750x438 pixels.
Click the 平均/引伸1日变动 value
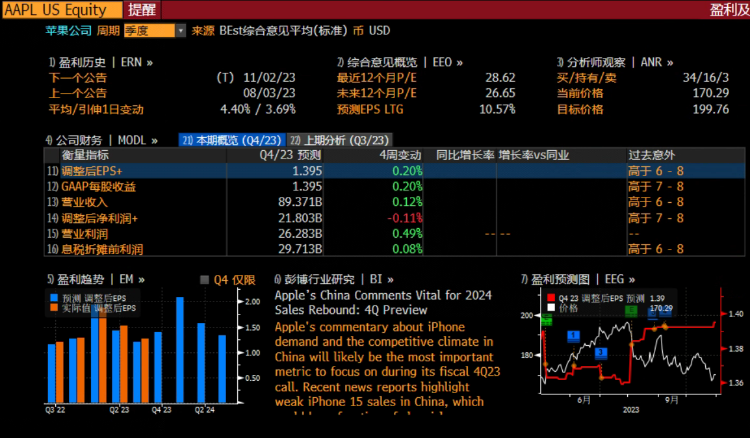coord(258,109)
